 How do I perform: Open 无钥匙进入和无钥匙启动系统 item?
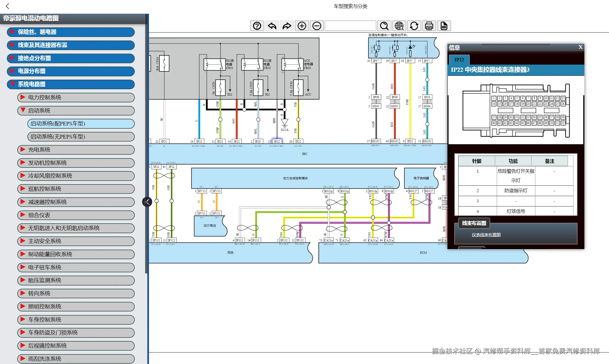pyautogui.click(x=76, y=228)
